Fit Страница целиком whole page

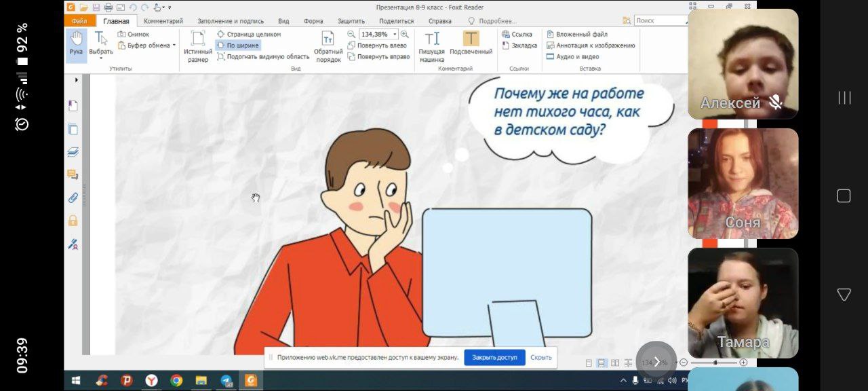pyautogui.click(x=249, y=34)
